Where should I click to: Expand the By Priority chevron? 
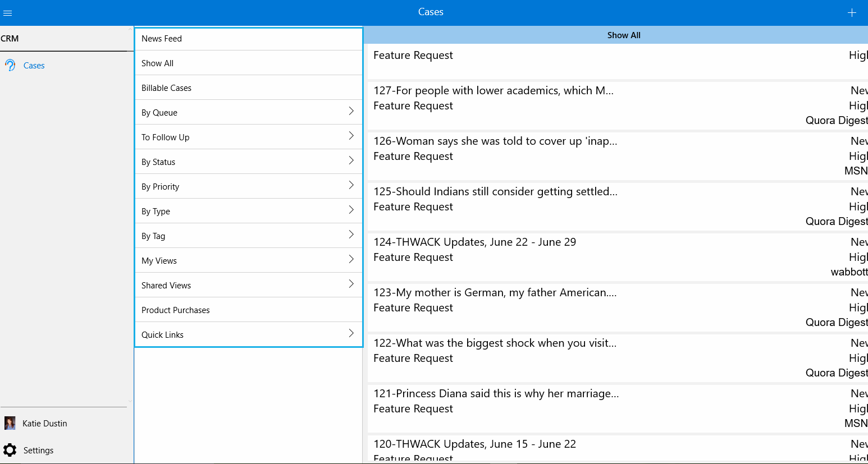[x=351, y=185]
